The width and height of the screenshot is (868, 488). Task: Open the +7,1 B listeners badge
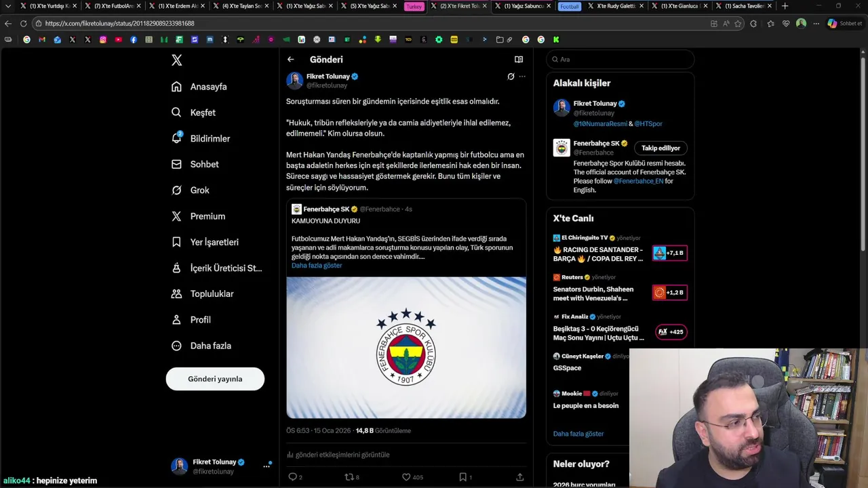click(x=670, y=253)
